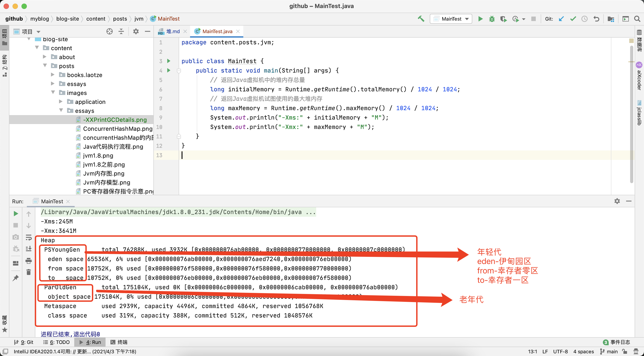The width and height of the screenshot is (644, 356).
Task: Hide the project panel with minus icon
Action: point(148,31)
